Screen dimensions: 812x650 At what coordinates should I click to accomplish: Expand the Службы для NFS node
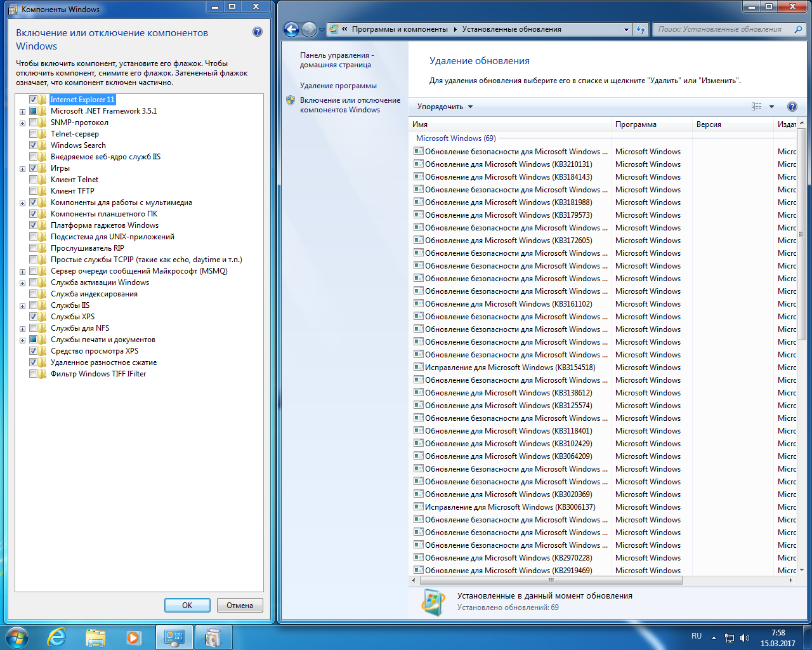click(22, 329)
